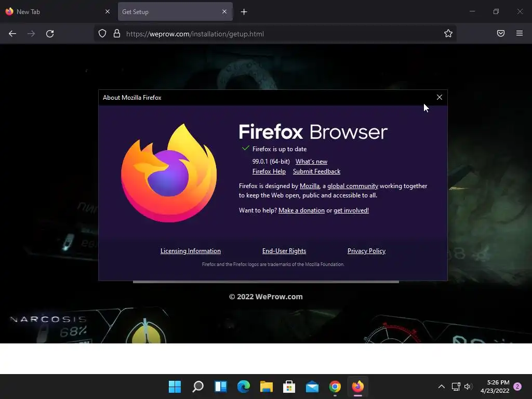Click the Firefox taskbar icon
This screenshot has width=532, height=399.
tap(357, 387)
